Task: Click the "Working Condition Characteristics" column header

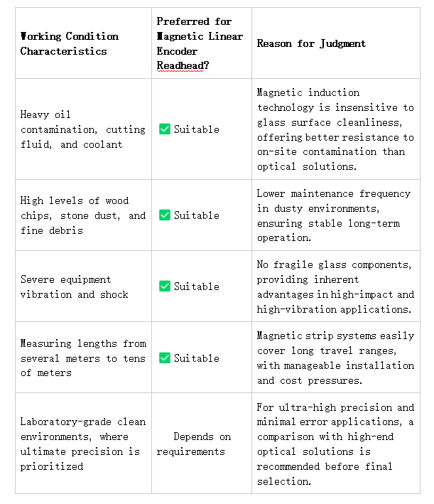Action: coord(70,43)
